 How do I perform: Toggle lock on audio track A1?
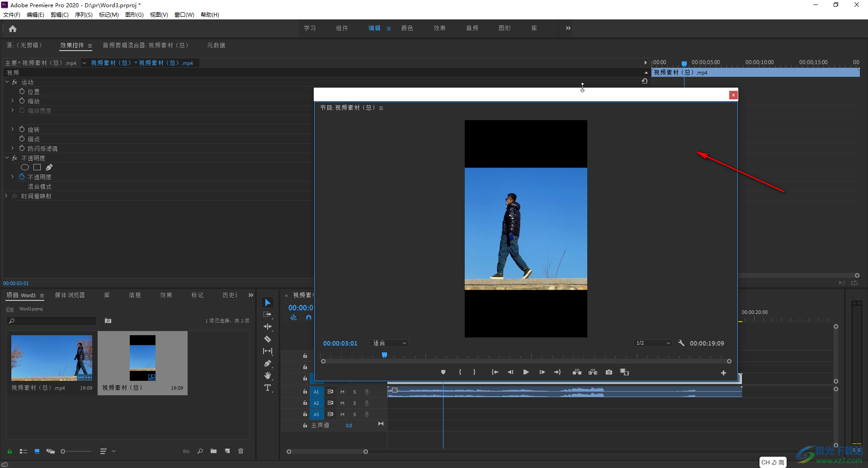305,392
